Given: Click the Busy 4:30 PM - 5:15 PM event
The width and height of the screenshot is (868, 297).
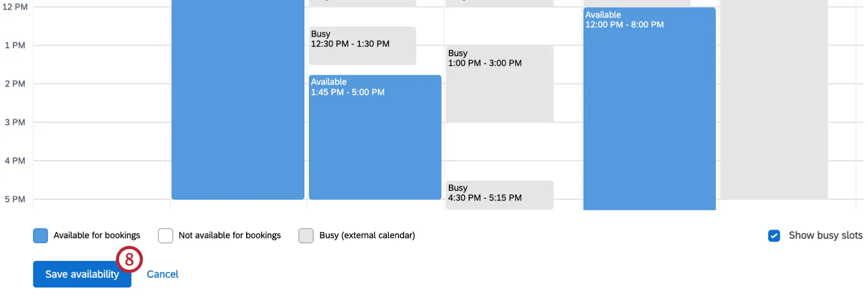Looking at the screenshot, I should (499, 194).
